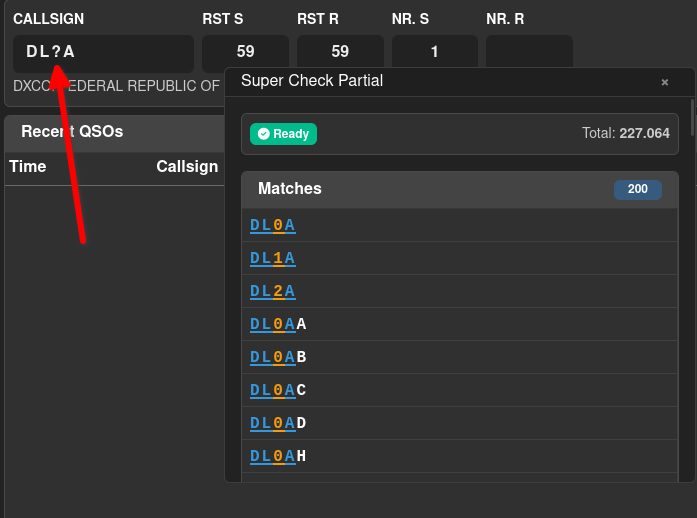Click the Time column header
Viewport: 697px width, 518px height.
coord(28,167)
